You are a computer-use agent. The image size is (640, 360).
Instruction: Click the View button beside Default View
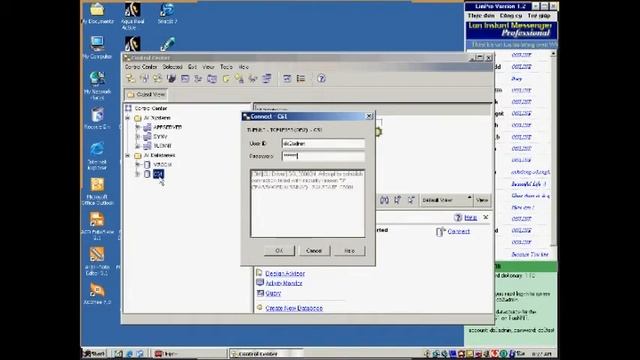point(482,200)
